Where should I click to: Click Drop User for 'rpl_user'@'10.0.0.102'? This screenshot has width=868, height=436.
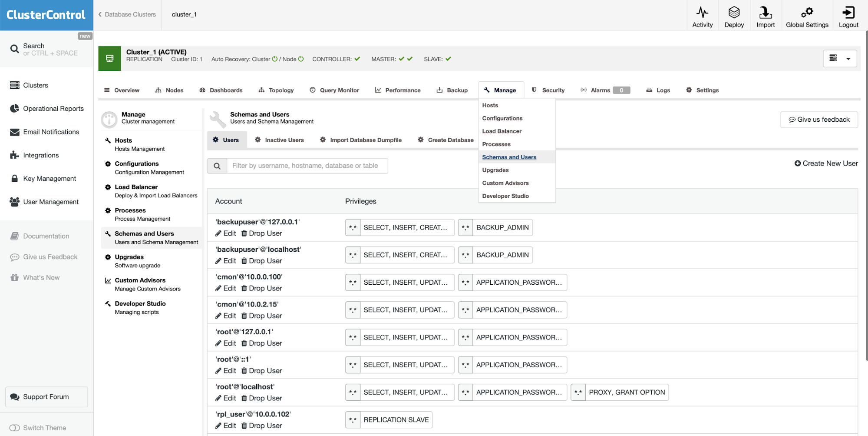262,426
